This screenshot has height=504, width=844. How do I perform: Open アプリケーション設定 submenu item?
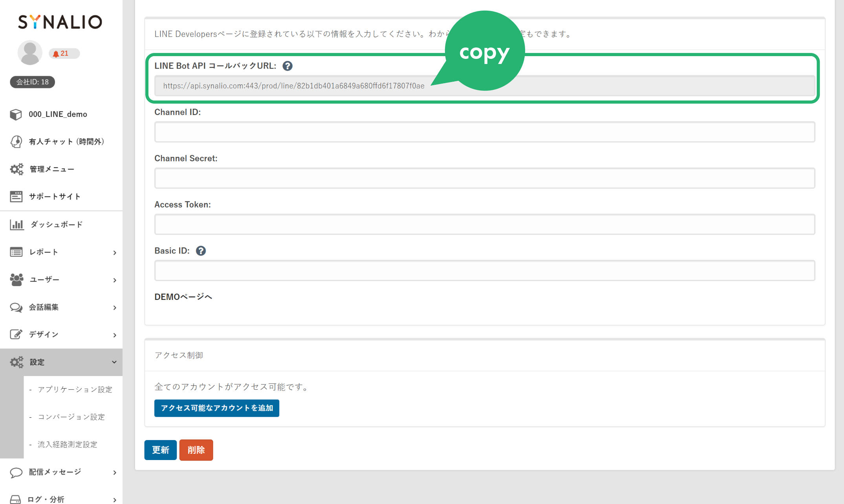click(x=75, y=389)
